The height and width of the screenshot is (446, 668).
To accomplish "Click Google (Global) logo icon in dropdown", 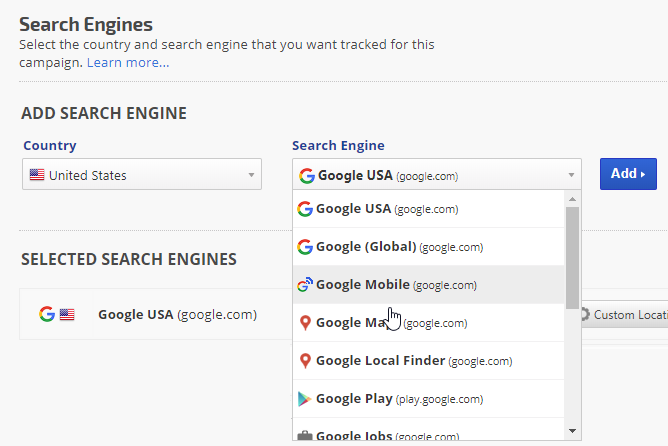I will click(305, 247).
